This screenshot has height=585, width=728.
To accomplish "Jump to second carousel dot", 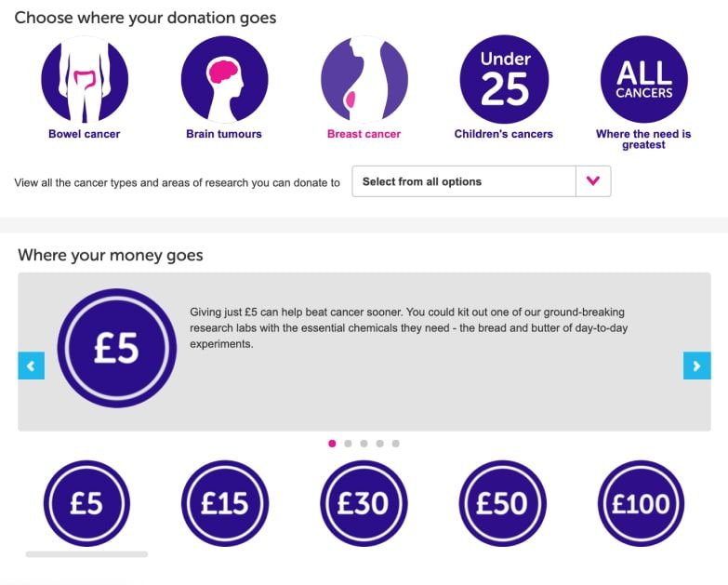I will point(348,444).
